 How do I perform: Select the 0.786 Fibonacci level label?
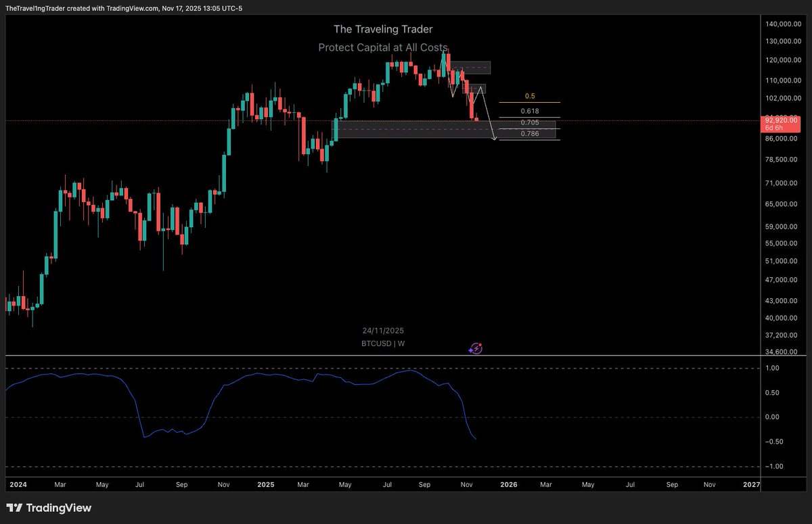coord(530,133)
